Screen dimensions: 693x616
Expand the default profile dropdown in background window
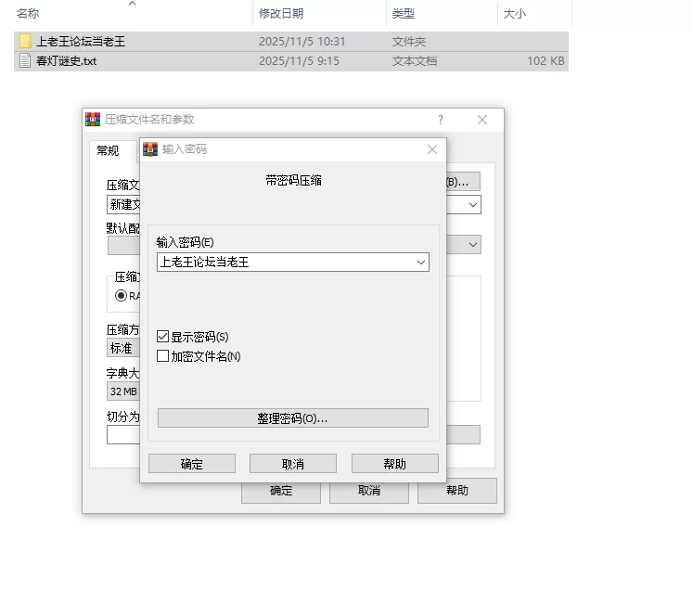pos(473,244)
